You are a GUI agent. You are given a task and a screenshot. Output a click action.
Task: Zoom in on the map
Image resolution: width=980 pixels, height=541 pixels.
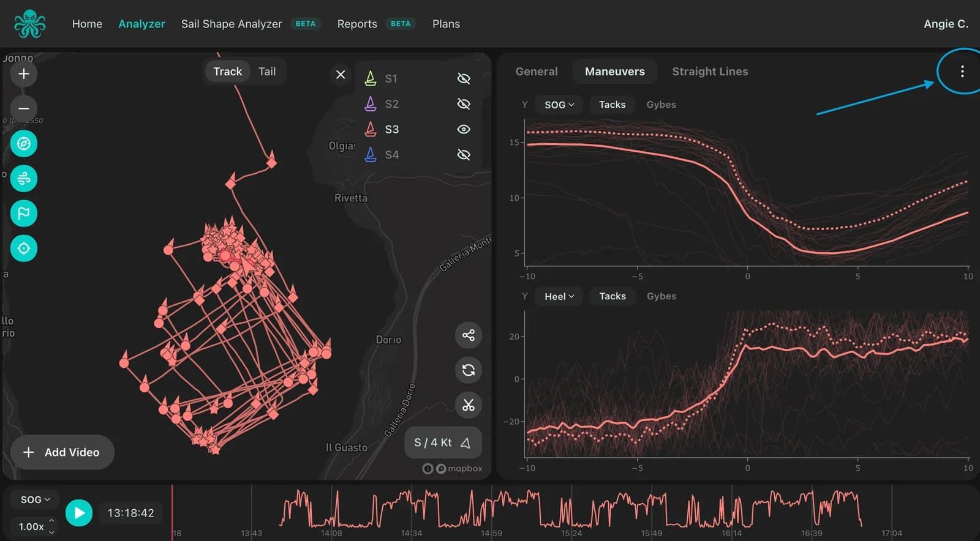coord(24,74)
